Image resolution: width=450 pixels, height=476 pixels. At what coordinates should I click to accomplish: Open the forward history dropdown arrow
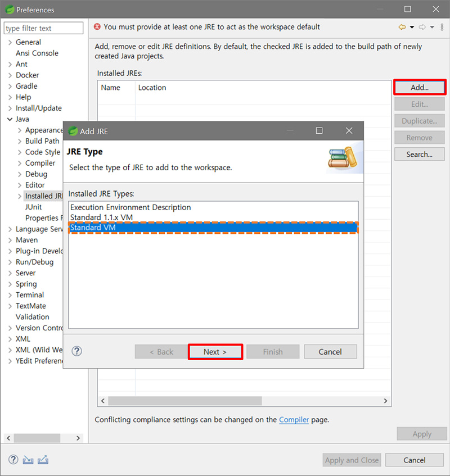tap(432, 27)
